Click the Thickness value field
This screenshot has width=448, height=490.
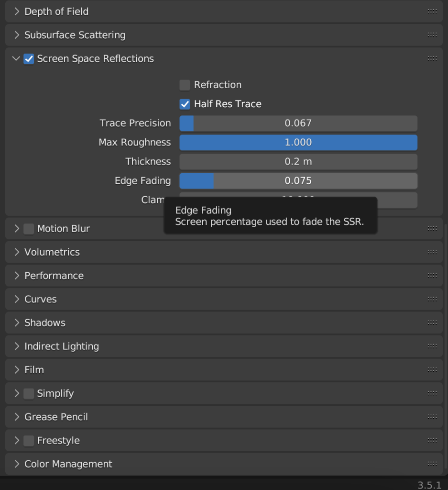coord(298,162)
